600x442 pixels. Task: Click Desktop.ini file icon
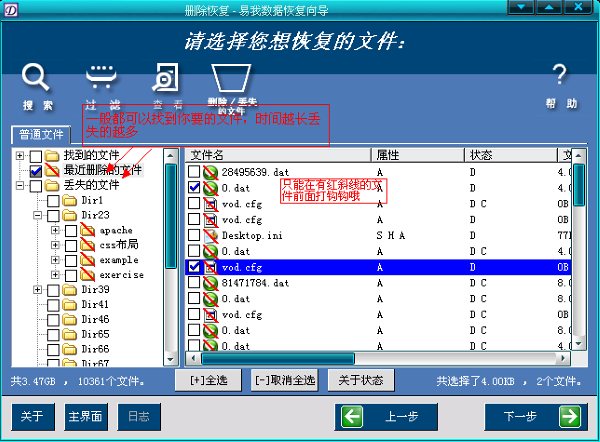click(210, 235)
